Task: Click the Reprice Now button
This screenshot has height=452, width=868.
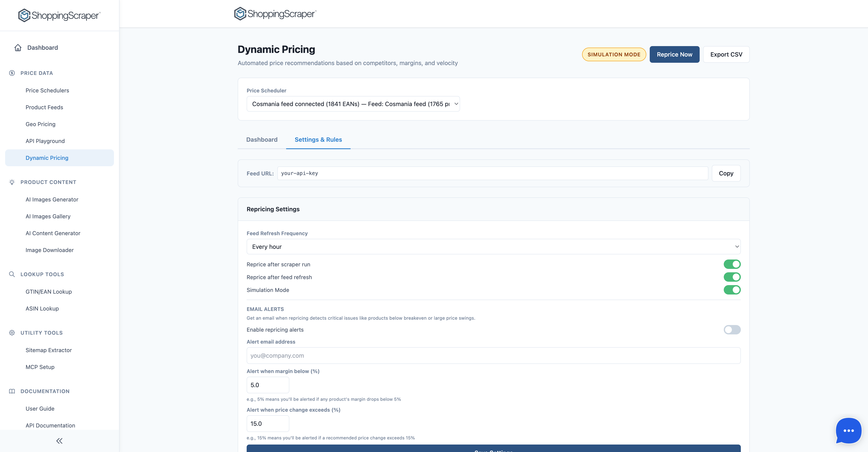Action: click(674, 54)
